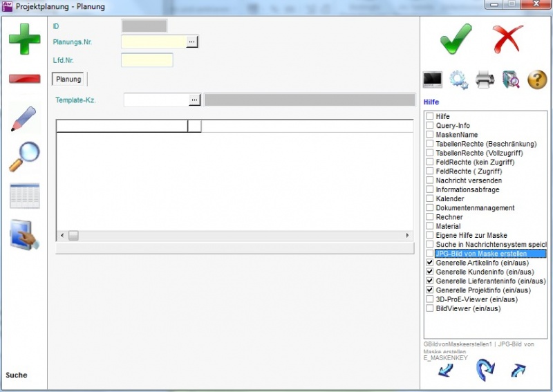
Task: Open help with the question mark icon
Action: pyautogui.click(x=537, y=80)
